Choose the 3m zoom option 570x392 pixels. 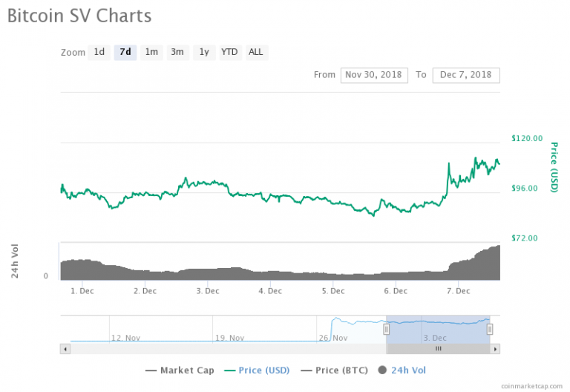pyautogui.click(x=178, y=53)
